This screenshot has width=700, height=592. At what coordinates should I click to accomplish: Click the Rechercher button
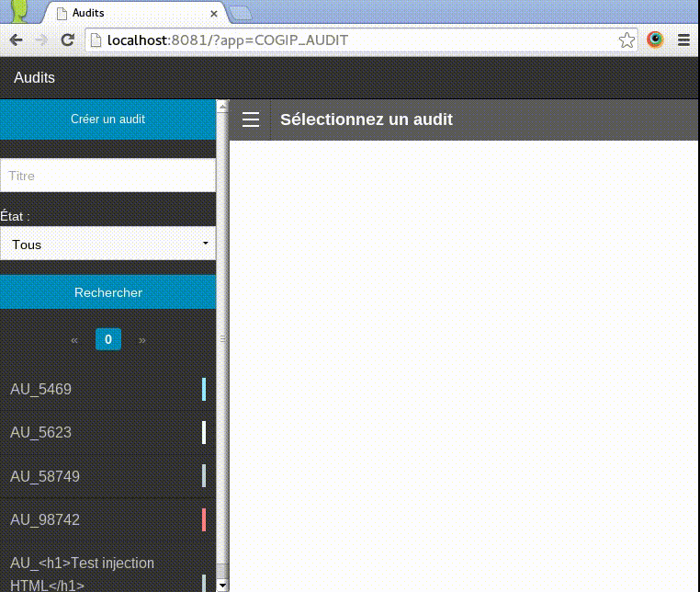tap(107, 292)
